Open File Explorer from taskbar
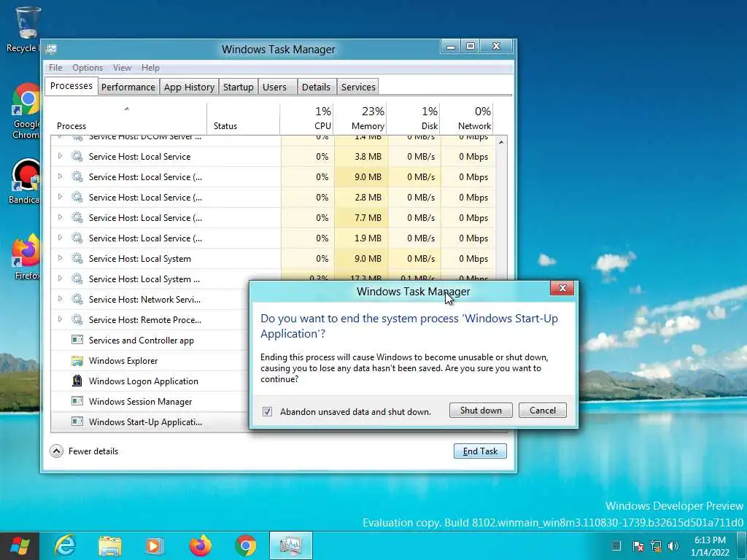Screen dimensions: 747x560 (109, 545)
